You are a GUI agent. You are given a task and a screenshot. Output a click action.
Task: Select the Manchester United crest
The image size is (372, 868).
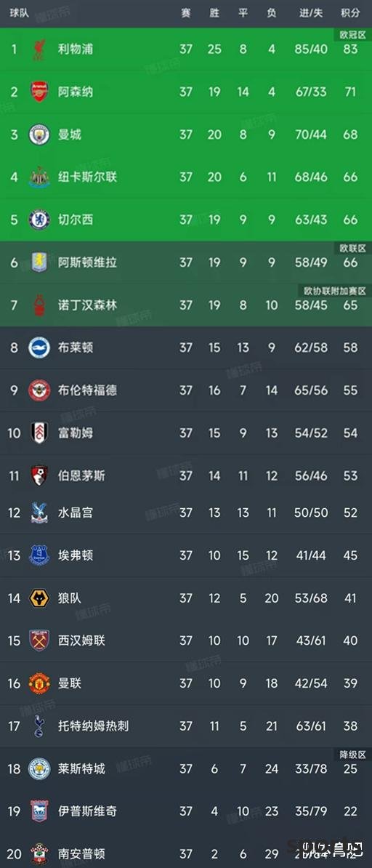pos(39,683)
